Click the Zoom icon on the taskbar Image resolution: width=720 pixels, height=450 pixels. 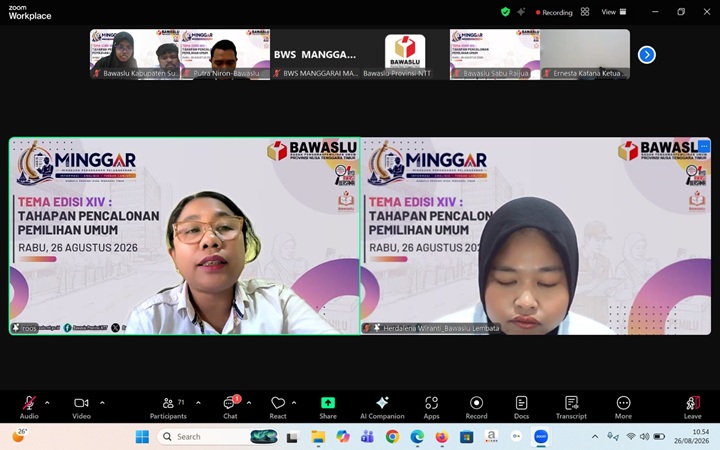pyautogui.click(x=541, y=437)
